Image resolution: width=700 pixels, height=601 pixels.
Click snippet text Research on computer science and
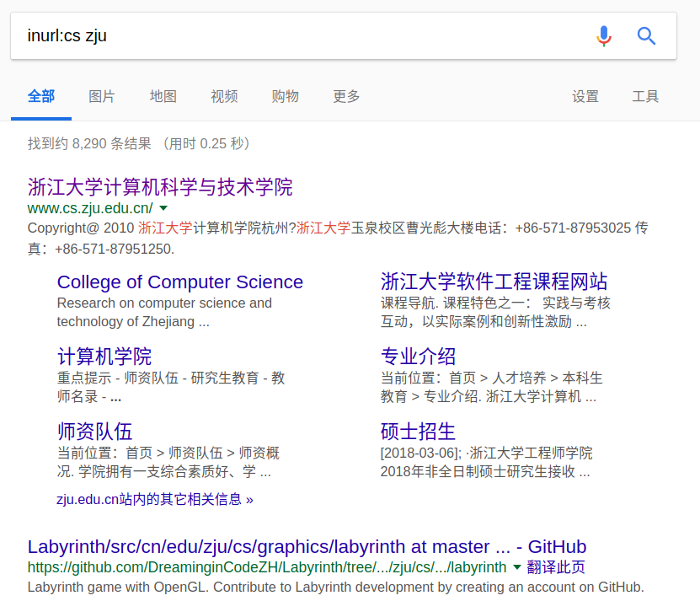tap(164, 303)
